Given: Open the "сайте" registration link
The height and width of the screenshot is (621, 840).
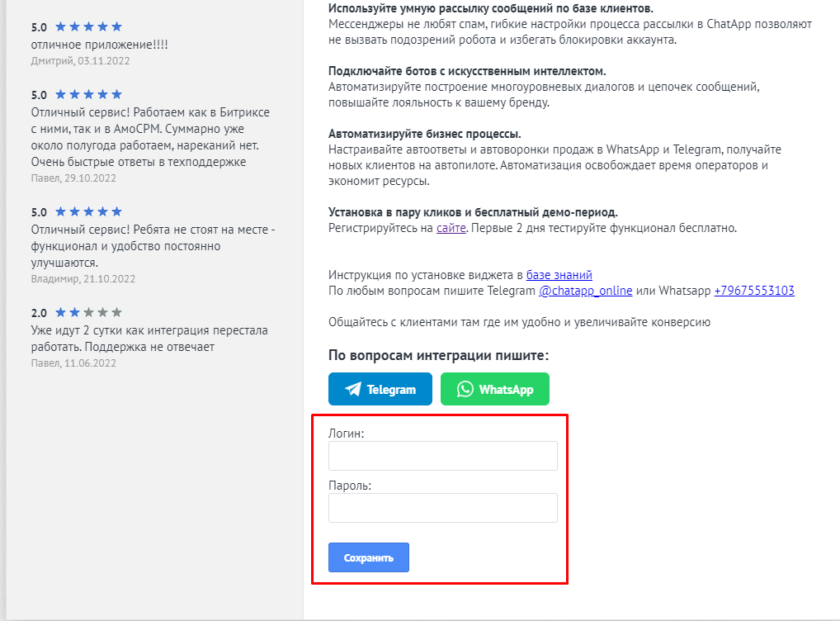Looking at the screenshot, I should click(451, 228).
